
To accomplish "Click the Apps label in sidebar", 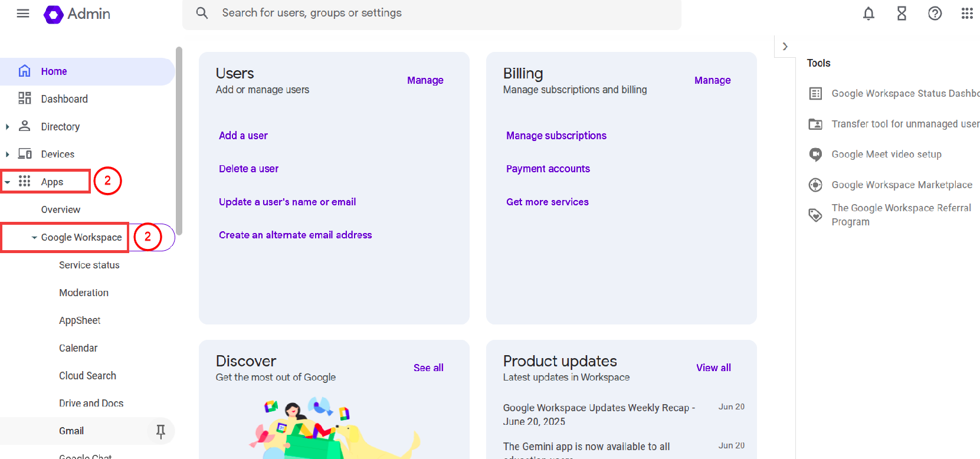I will (52, 182).
